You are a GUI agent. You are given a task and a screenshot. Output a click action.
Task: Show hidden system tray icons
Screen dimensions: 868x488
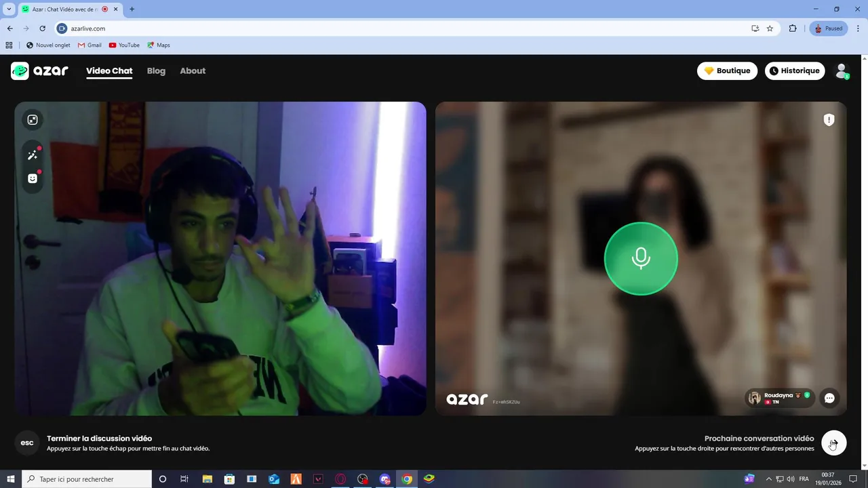point(768,479)
